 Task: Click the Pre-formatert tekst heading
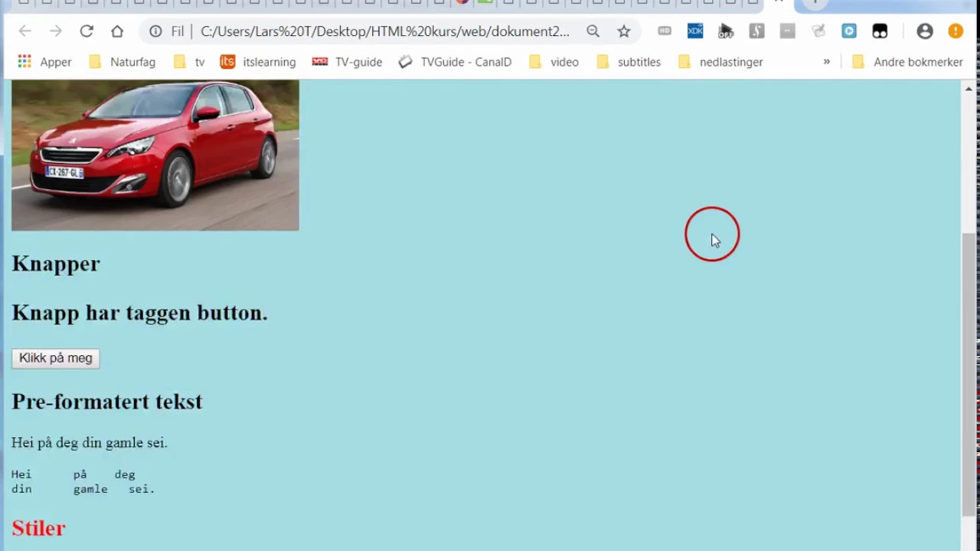[107, 402]
